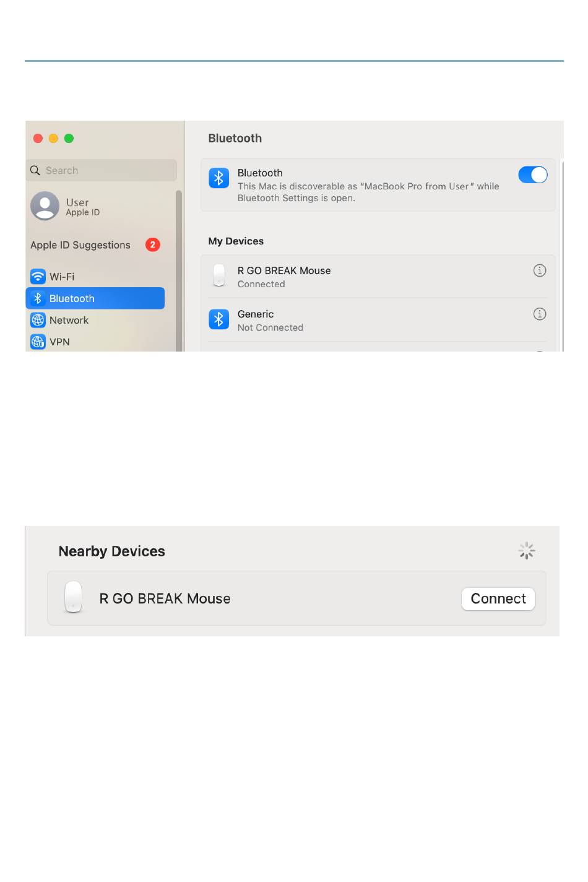Click the Bluetooth page title

coord(235,138)
